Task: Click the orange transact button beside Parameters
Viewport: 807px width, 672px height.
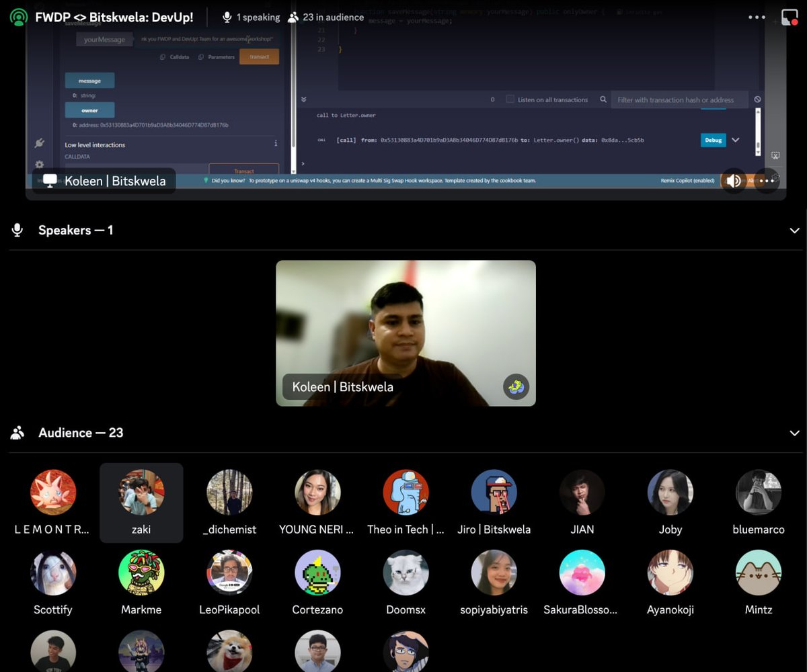Action: tap(259, 57)
